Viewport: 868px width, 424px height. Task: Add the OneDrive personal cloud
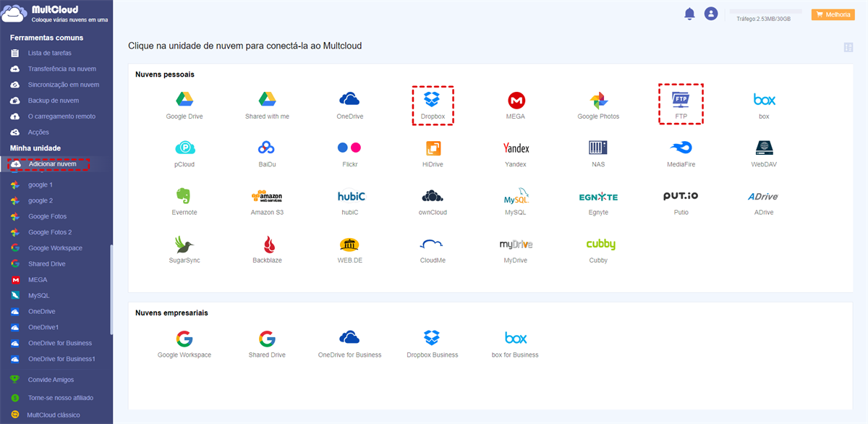(x=350, y=106)
